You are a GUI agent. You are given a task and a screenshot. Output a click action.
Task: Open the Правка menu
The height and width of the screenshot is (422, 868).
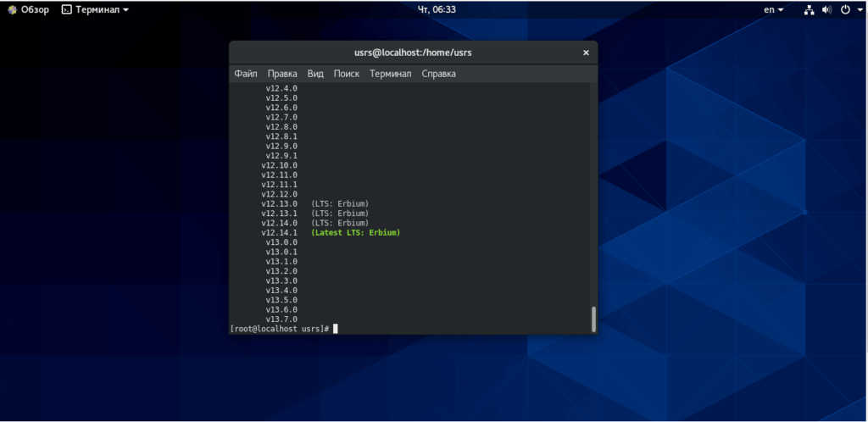[282, 74]
